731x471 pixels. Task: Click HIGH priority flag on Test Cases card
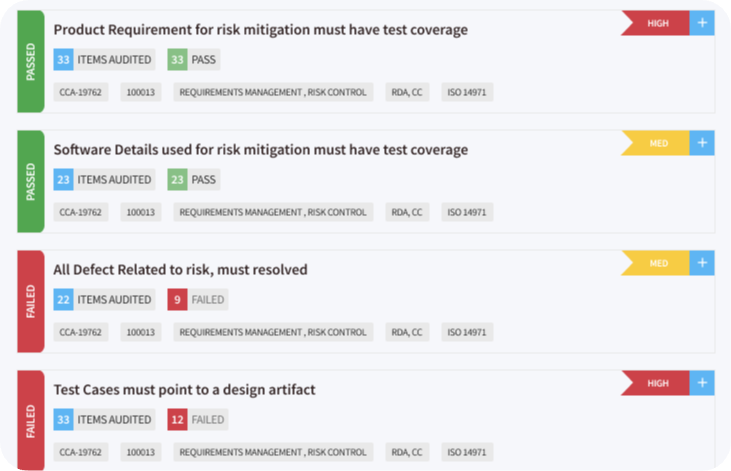coord(656,383)
